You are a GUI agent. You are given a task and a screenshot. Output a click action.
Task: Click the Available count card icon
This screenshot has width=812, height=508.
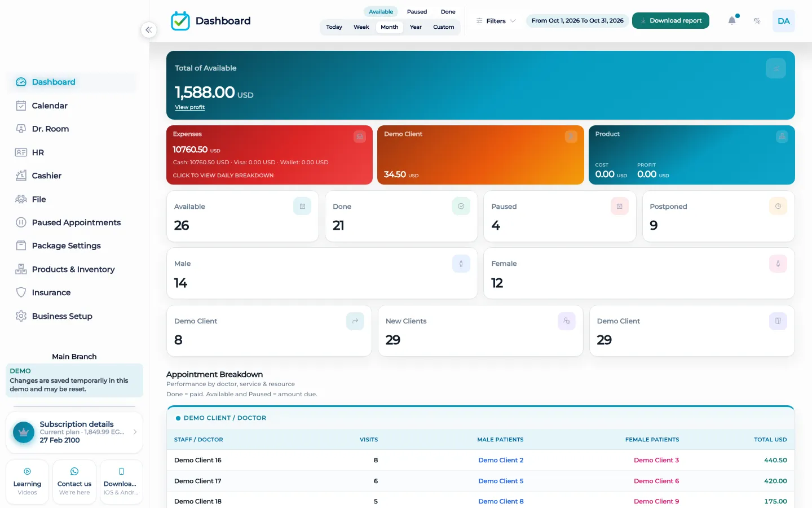[x=302, y=206]
